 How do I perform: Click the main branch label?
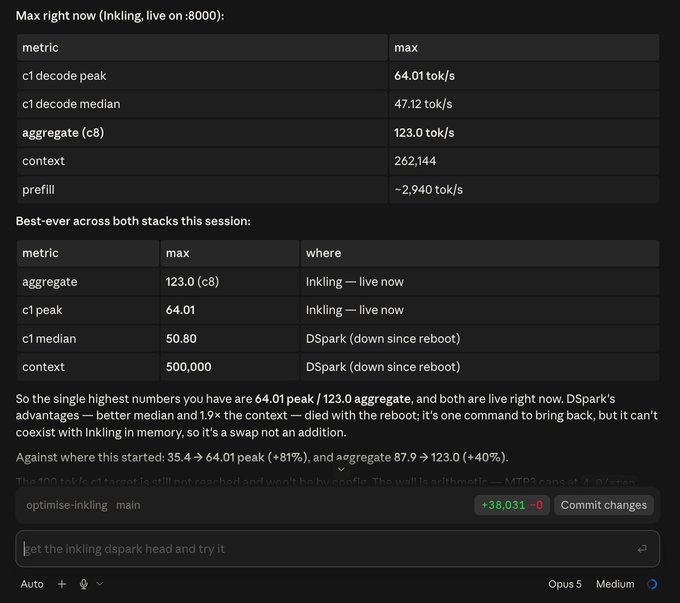[128, 505]
